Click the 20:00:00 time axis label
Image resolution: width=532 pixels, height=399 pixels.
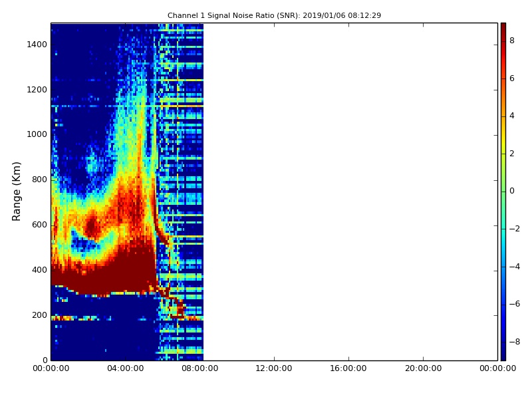point(423,368)
